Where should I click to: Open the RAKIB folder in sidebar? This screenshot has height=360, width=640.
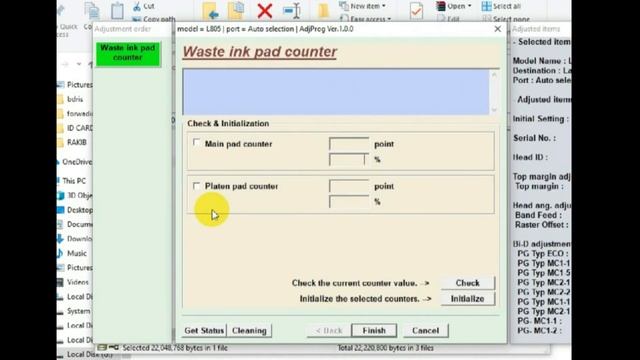click(72, 142)
